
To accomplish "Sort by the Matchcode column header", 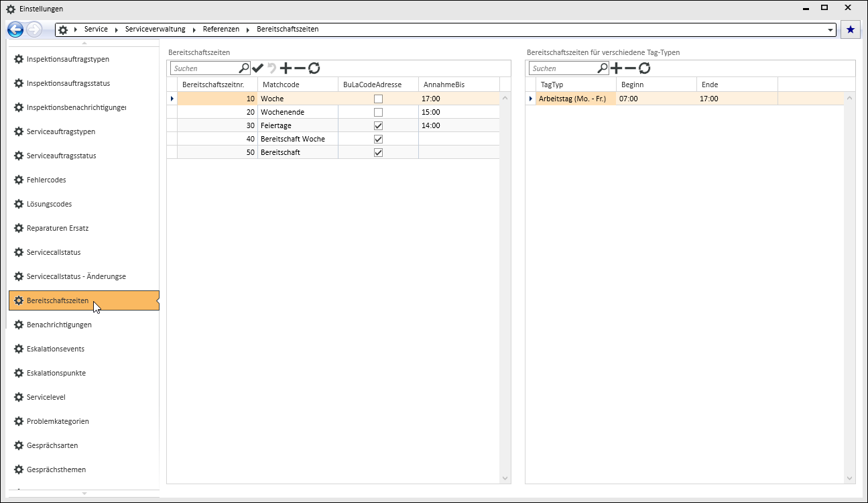I will [x=298, y=85].
